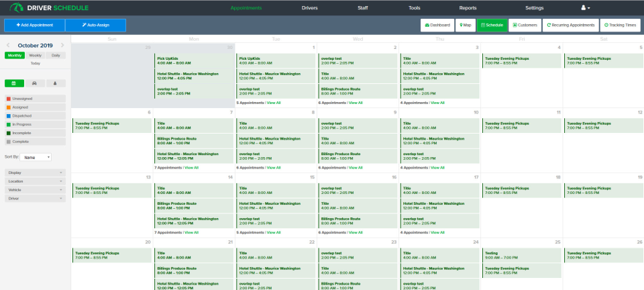Click View All for October 7
This screenshot has height=290, width=644.
[191, 168]
